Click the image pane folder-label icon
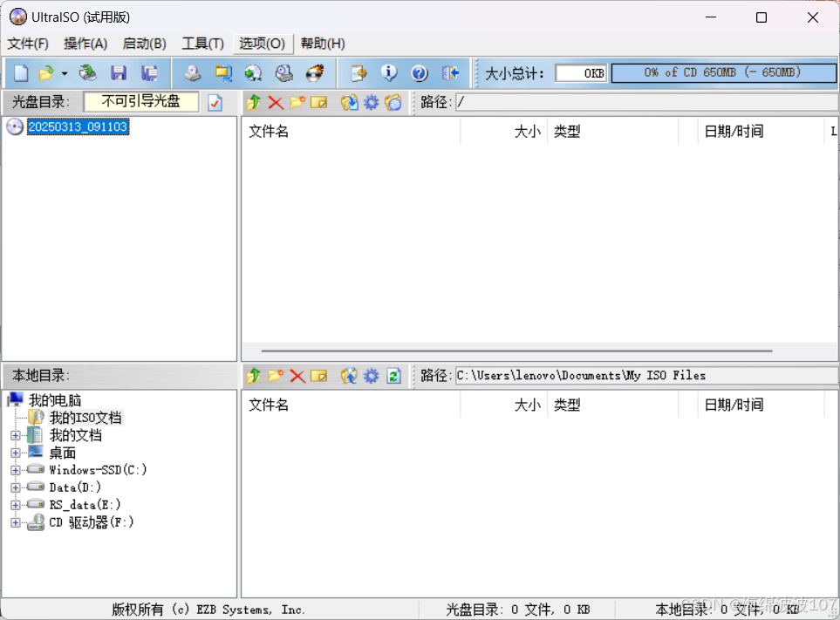 (393, 102)
